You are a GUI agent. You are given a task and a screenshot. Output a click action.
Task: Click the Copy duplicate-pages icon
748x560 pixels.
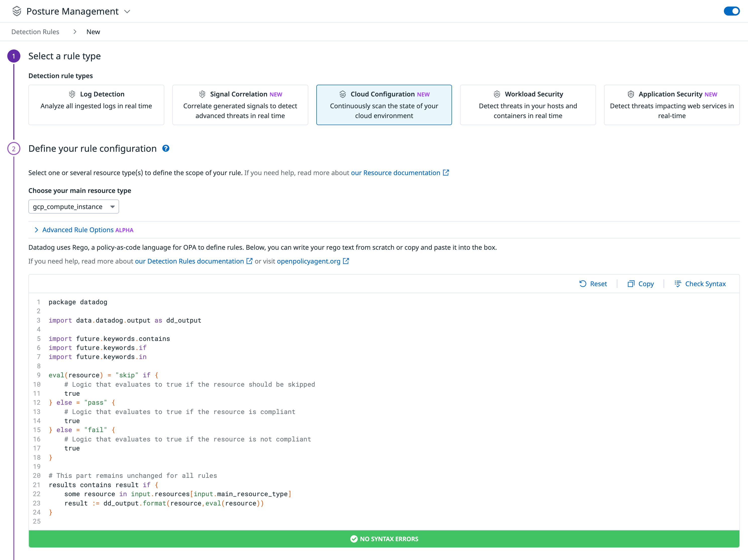point(631,284)
